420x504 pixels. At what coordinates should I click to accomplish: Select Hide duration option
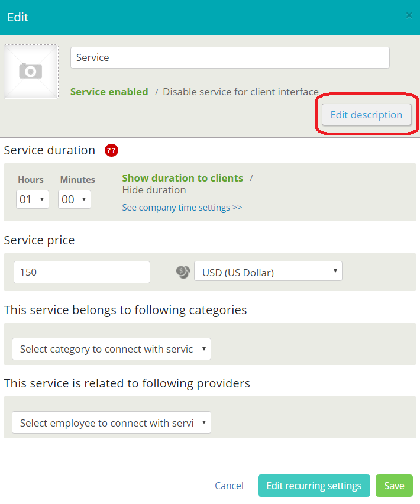[154, 190]
